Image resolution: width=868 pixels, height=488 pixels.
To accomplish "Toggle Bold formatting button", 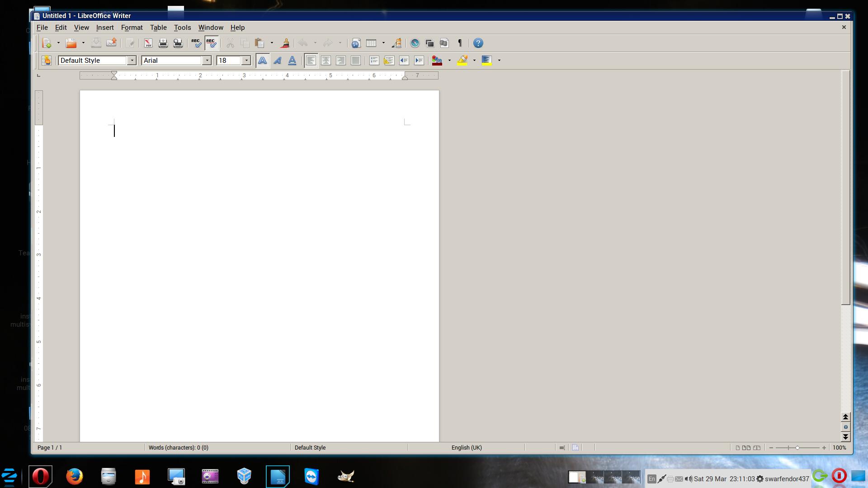I will [x=262, y=61].
